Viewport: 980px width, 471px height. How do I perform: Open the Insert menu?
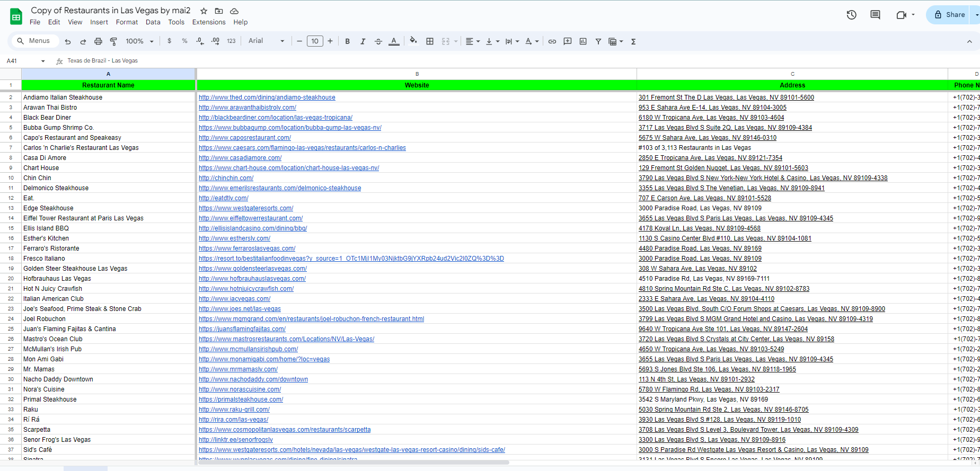tap(99, 22)
